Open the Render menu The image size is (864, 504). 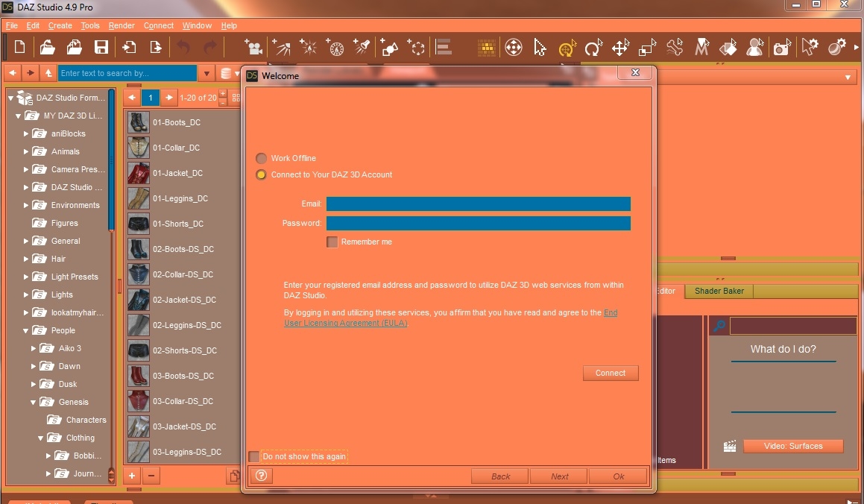pyautogui.click(x=122, y=25)
